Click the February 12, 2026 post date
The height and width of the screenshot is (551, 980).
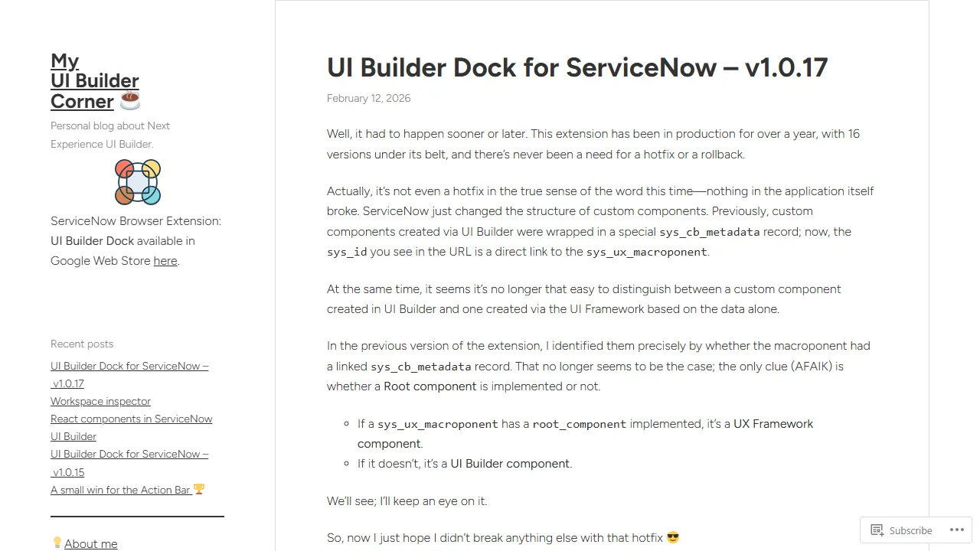tap(368, 98)
